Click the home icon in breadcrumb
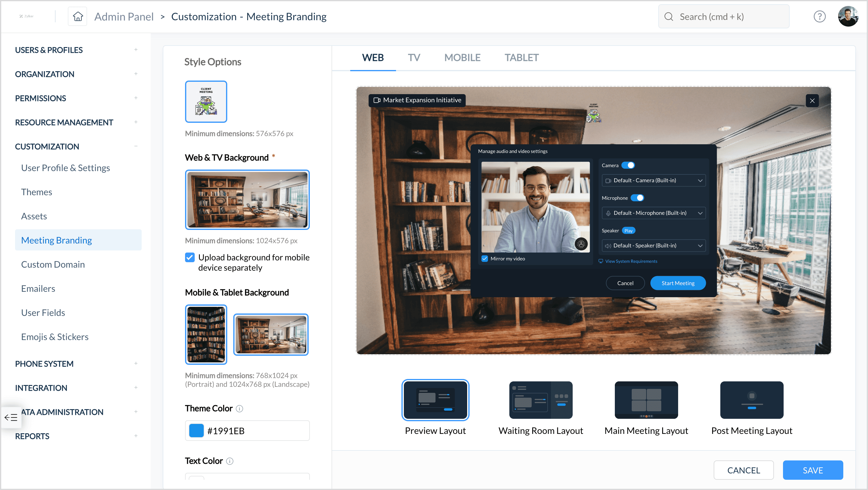 click(78, 16)
